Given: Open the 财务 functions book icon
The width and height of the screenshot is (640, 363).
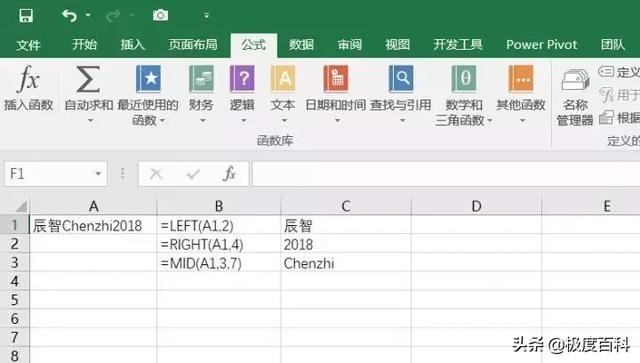Looking at the screenshot, I should (201, 78).
